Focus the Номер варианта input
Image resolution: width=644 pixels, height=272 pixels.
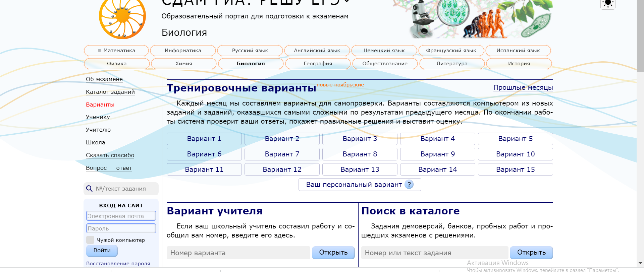[x=238, y=253]
